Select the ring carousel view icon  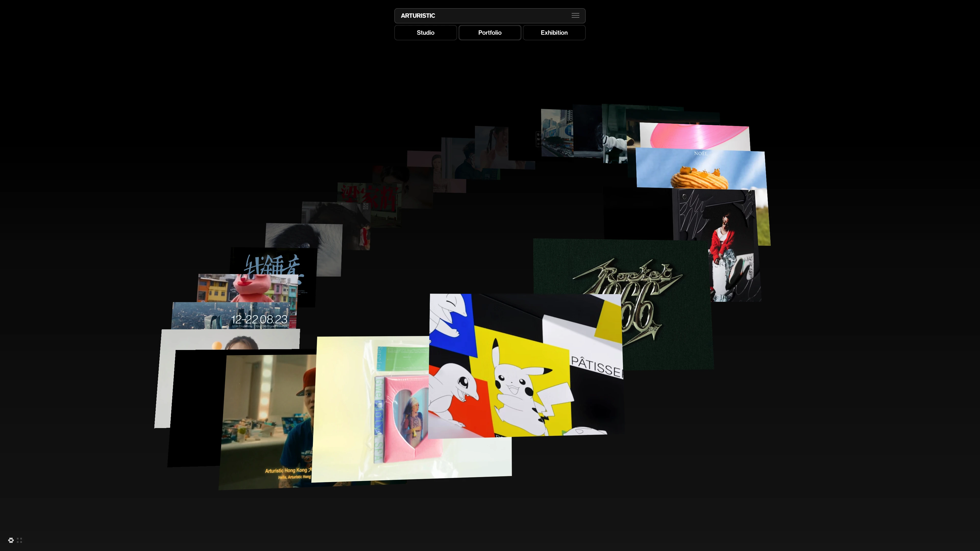[x=11, y=540]
